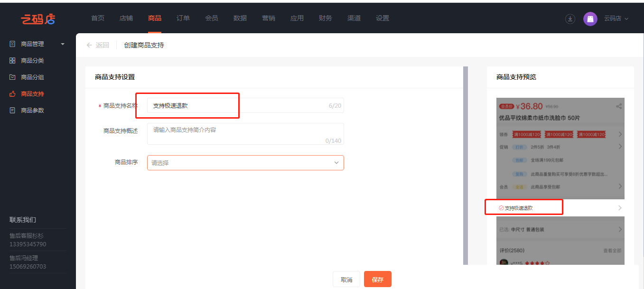Open the 订单 tab
Screen dimensions: 644x289
coord(183,18)
